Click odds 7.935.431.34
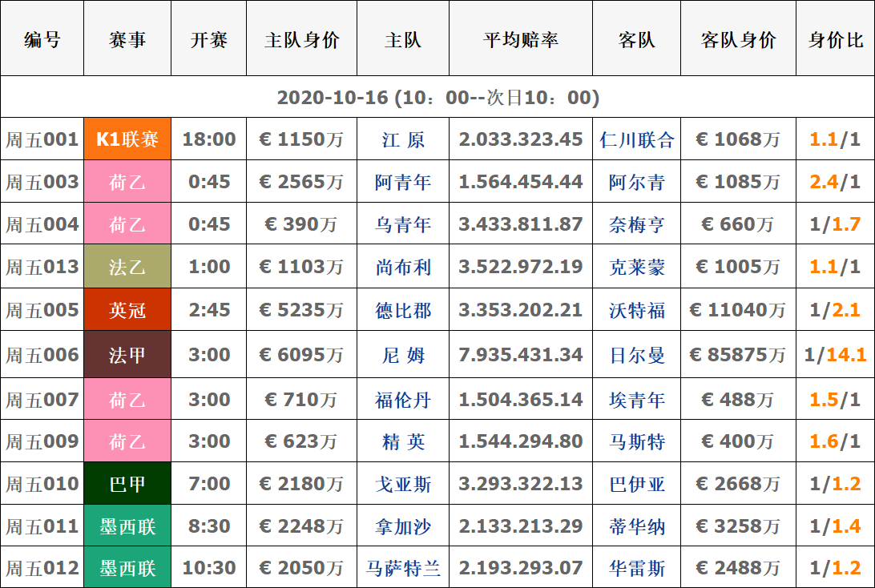 (521, 354)
